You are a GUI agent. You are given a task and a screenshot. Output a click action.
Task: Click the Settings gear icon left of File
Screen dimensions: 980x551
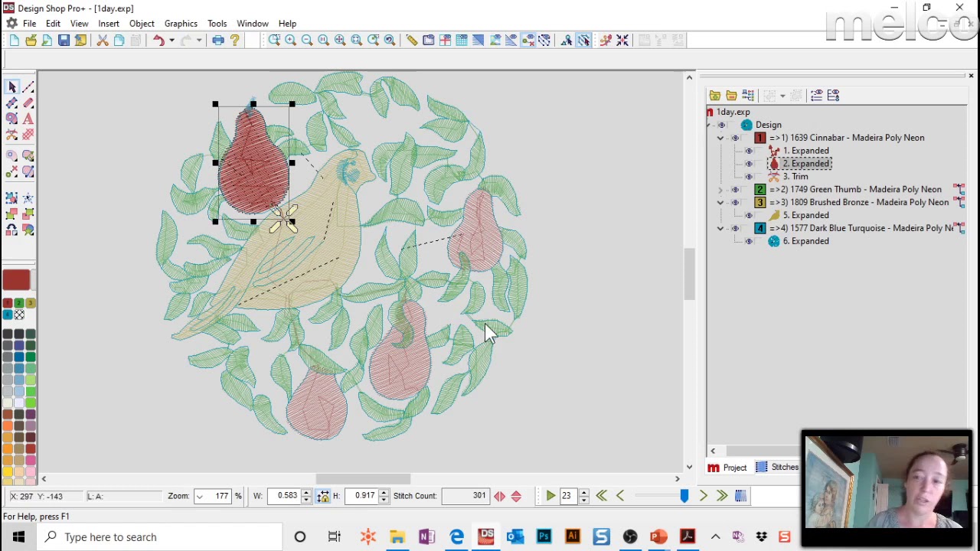[x=12, y=24]
